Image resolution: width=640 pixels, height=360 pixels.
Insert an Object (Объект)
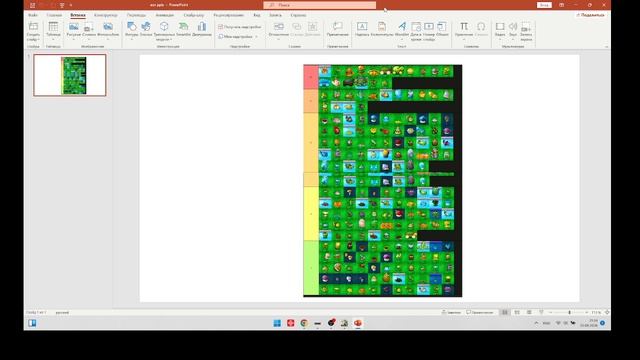pyautogui.click(x=442, y=29)
